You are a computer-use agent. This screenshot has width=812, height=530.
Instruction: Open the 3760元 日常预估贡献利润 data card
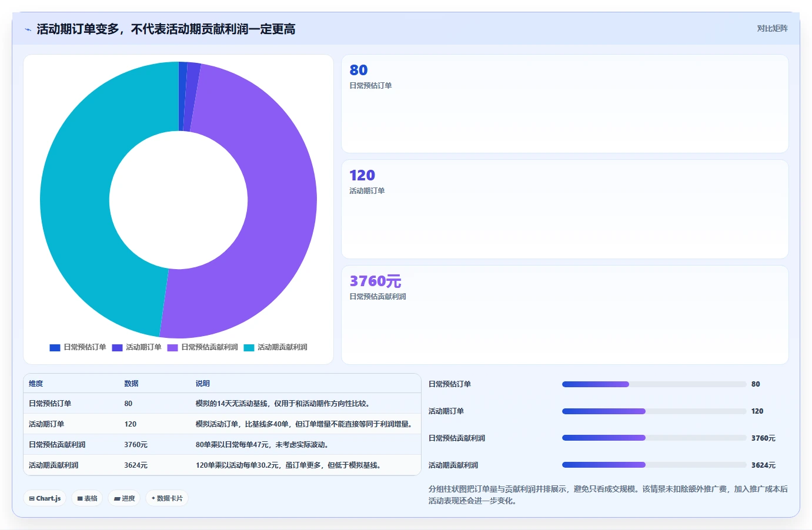click(x=565, y=315)
